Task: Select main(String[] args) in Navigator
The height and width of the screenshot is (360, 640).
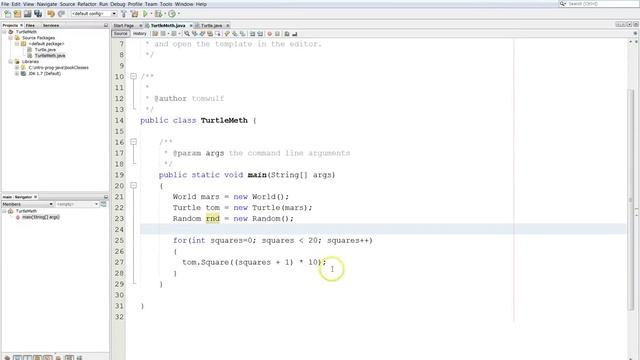Action: (x=41, y=217)
